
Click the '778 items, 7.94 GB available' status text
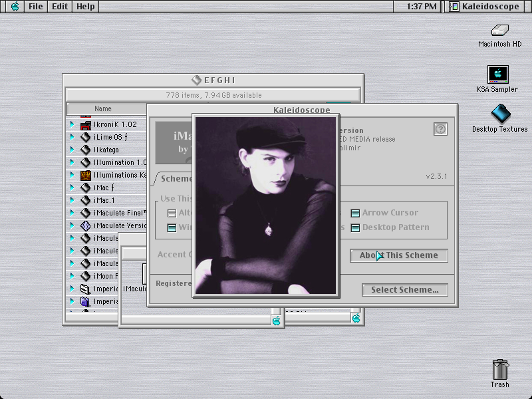click(213, 95)
